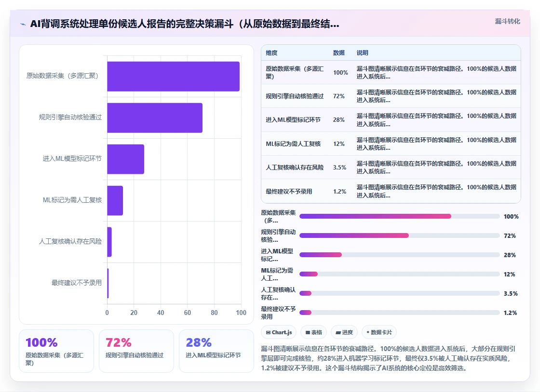Click the X-axis tick label 60

click(x=188, y=313)
